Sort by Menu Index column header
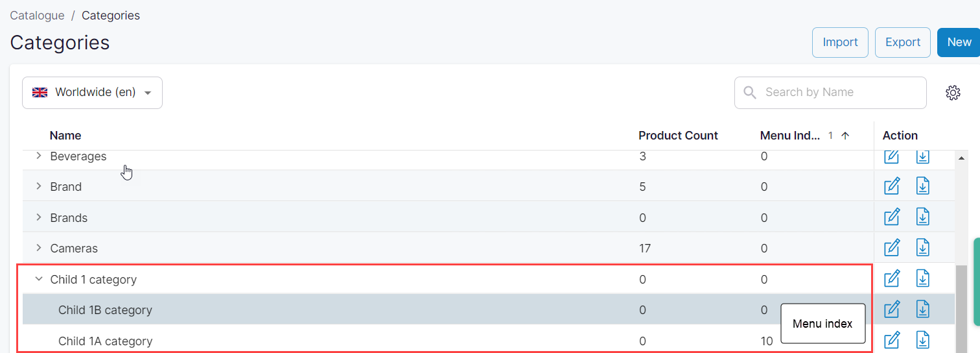Image resolution: width=980 pixels, height=353 pixels. pos(788,136)
